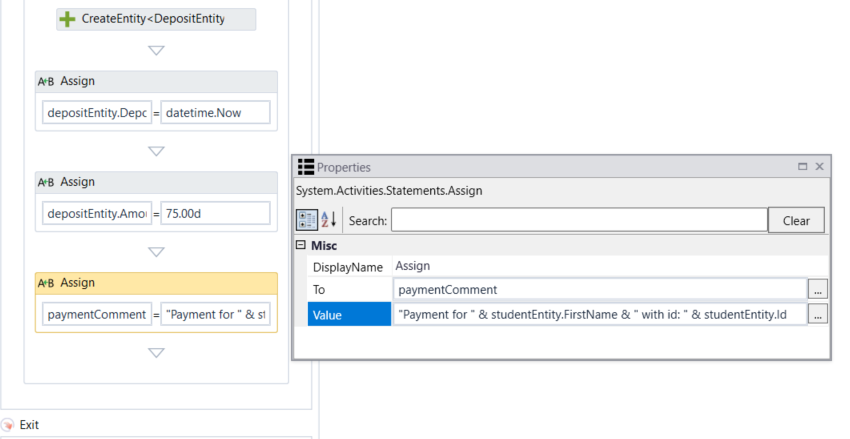Select the Value property row label
This screenshot has height=439, width=850.
[x=349, y=314]
